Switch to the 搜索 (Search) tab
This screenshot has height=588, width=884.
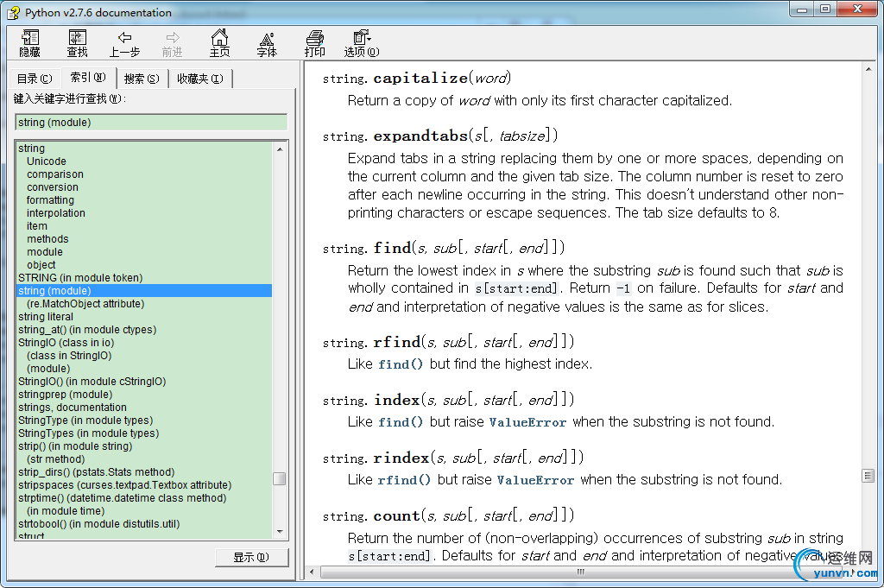142,79
